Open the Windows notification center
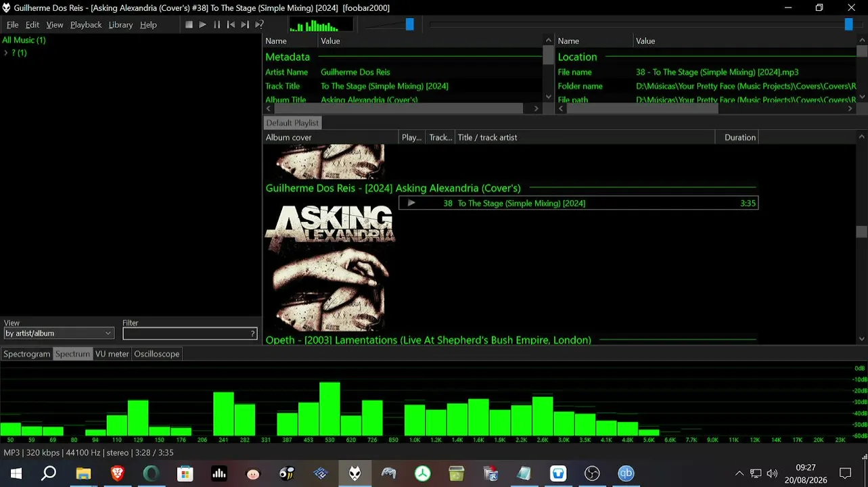 845,473
